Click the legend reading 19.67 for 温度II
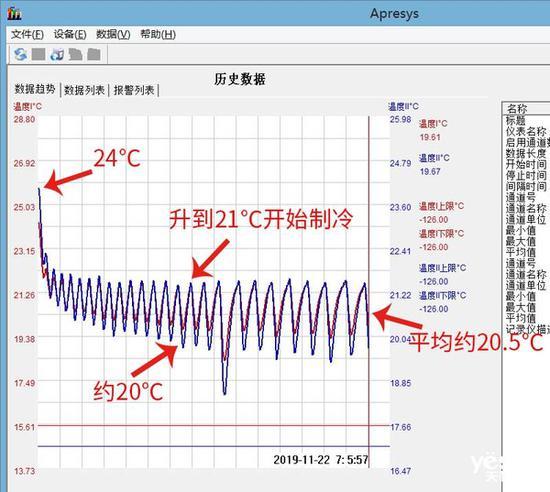This screenshot has height=492, width=550. click(430, 171)
